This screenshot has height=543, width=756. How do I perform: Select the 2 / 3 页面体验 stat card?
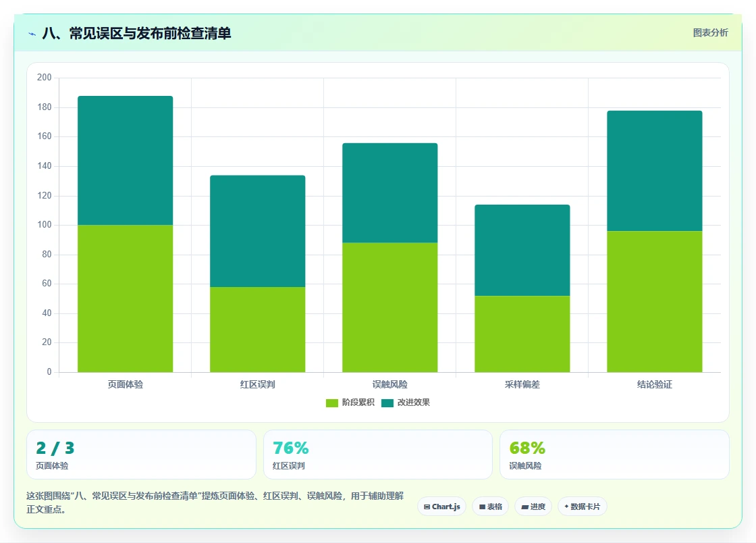(141, 455)
